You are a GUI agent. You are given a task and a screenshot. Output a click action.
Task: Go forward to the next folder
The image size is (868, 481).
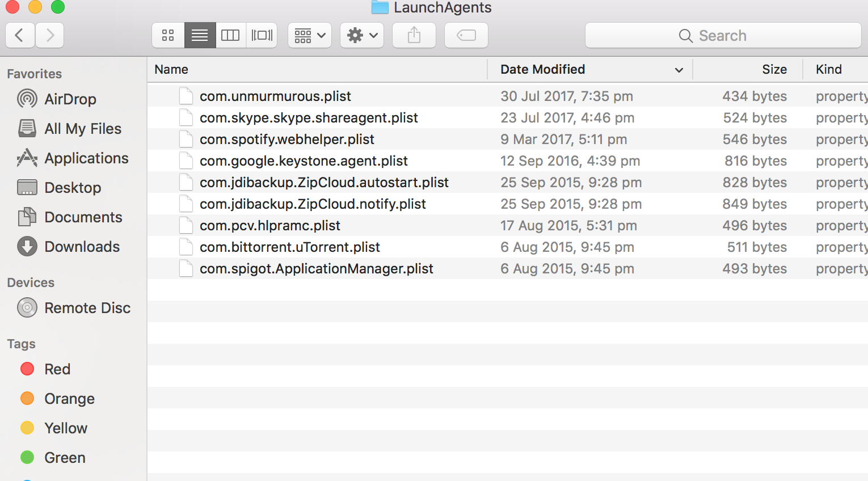coord(50,36)
